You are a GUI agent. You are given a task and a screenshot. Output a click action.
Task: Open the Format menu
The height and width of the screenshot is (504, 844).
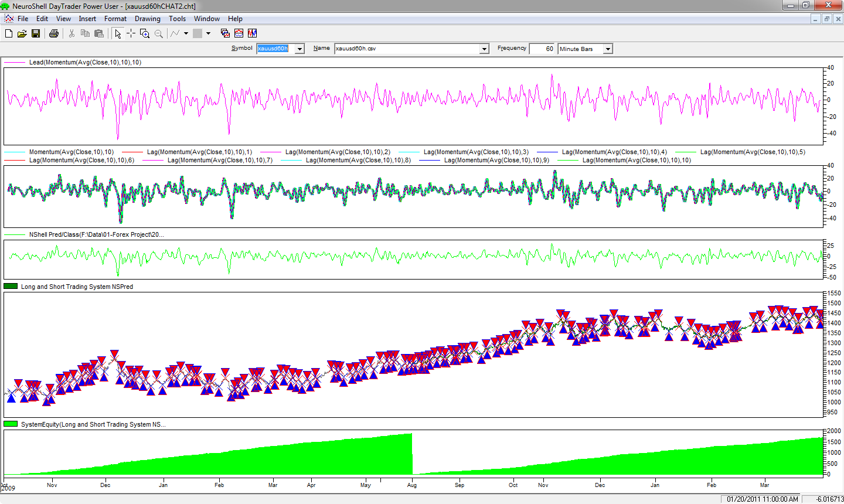(115, 19)
